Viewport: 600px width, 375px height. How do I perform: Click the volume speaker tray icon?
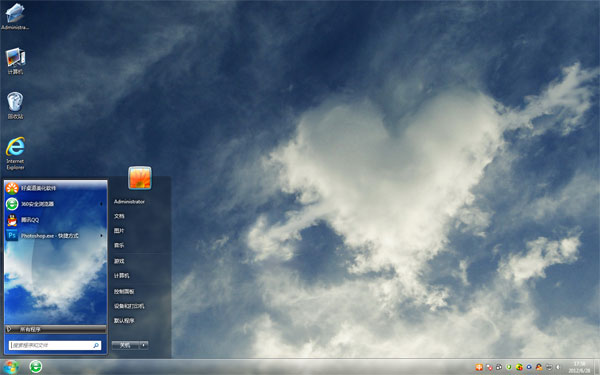pyautogui.click(x=559, y=367)
